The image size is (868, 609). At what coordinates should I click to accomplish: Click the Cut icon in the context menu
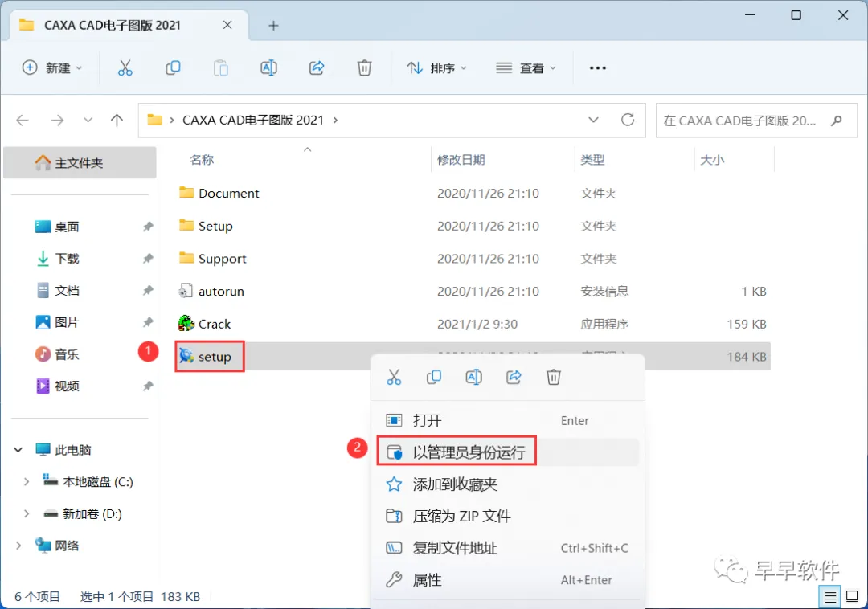(394, 378)
